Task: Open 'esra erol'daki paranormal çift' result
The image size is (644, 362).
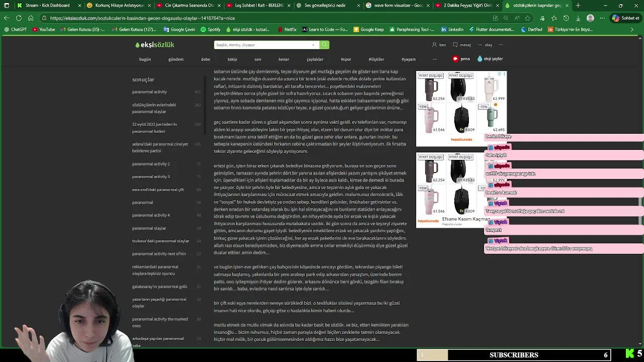Action: click(158, 190)
